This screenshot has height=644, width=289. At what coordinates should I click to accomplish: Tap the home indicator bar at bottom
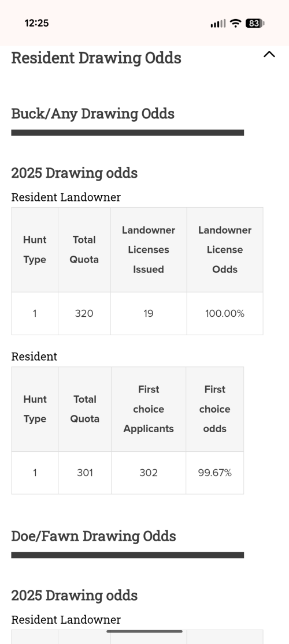tap(144, 631)
